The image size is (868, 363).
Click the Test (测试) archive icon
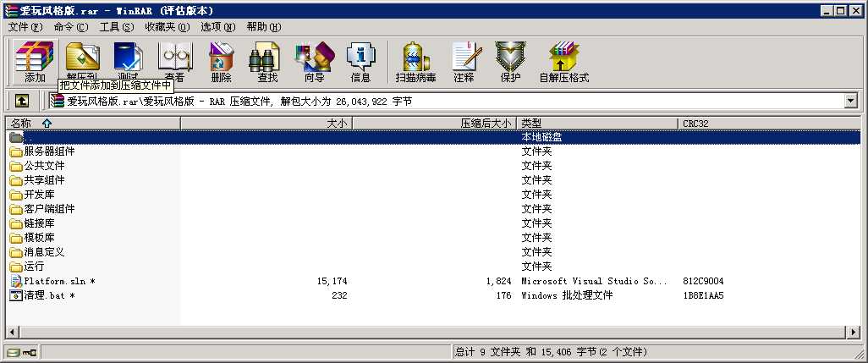(x=129, y=57)
